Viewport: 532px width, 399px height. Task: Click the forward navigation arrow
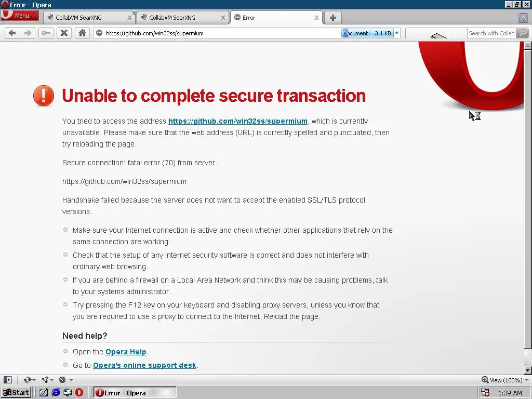[x=28, y=33]
